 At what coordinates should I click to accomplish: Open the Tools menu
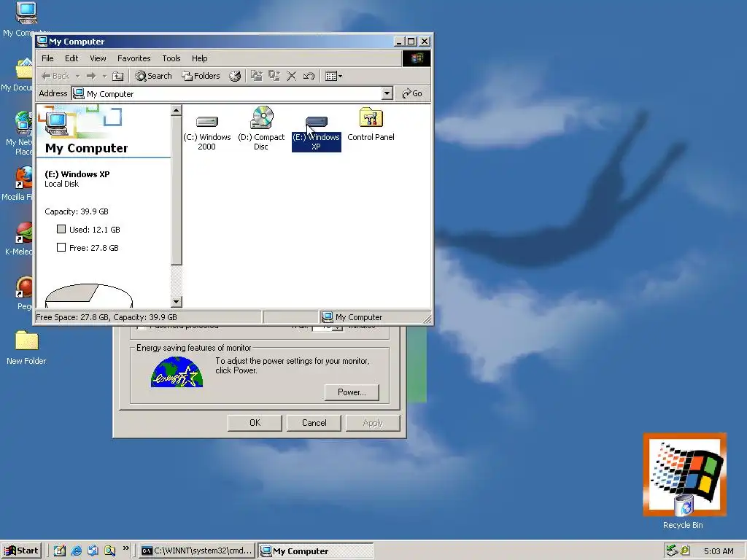click(x=171, y=58)
